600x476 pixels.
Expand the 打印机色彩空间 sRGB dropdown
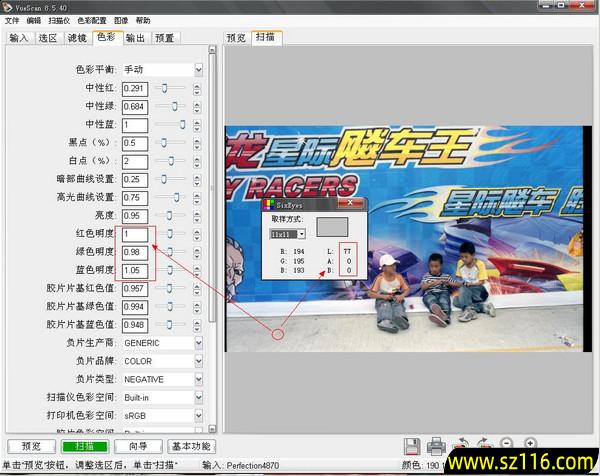[198, 416]
